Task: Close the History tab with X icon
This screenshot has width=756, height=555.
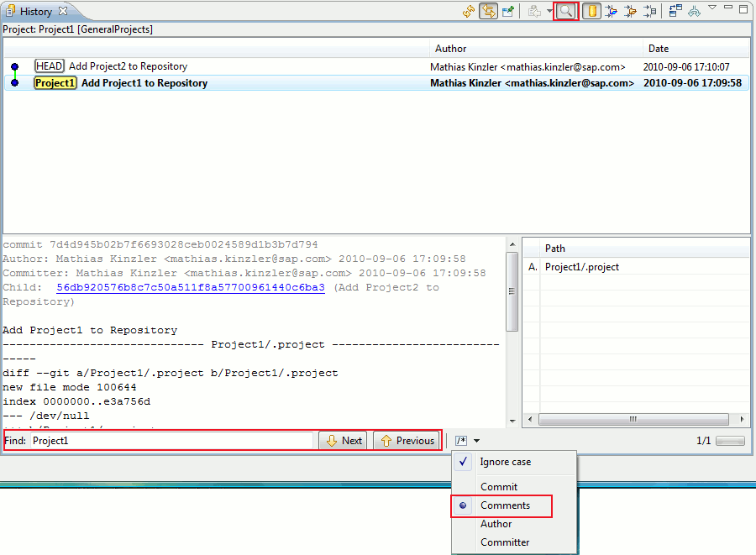Action: [x=63, y=11]
